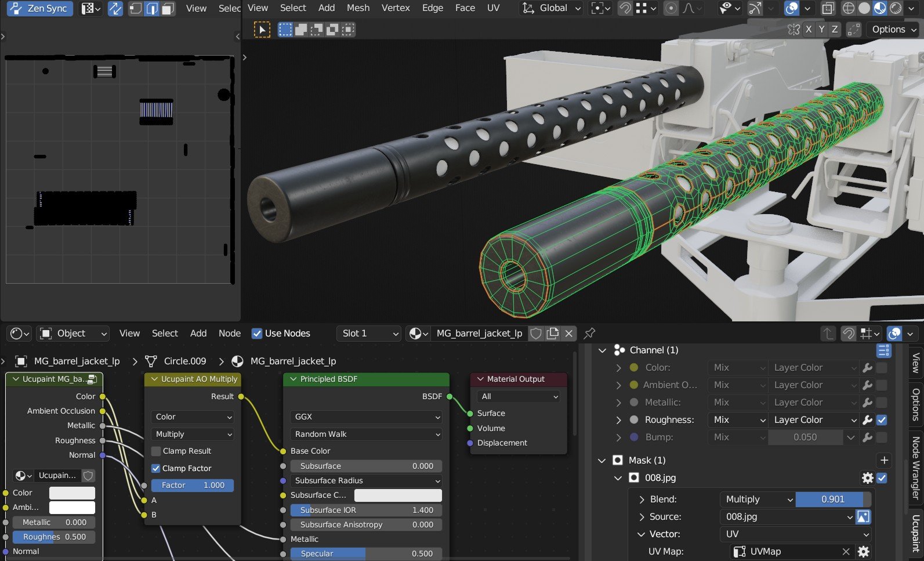This screenshot has width=924, height=561.
Task: Switch to the Node Wrangler sidebar tab
Action: pos(916,468)
